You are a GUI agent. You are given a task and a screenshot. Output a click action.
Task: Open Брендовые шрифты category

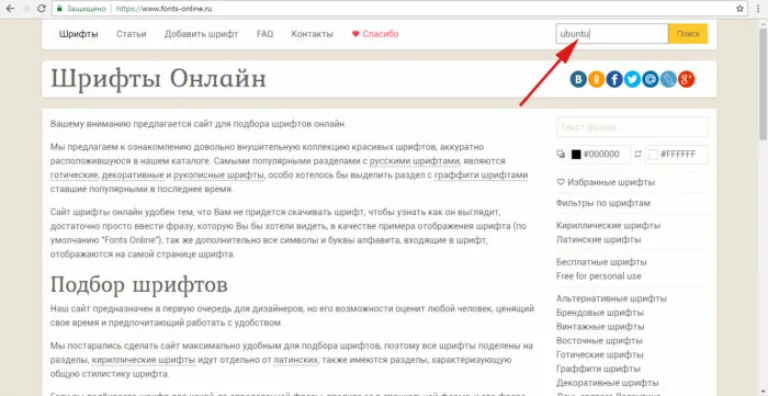point(600,313)
